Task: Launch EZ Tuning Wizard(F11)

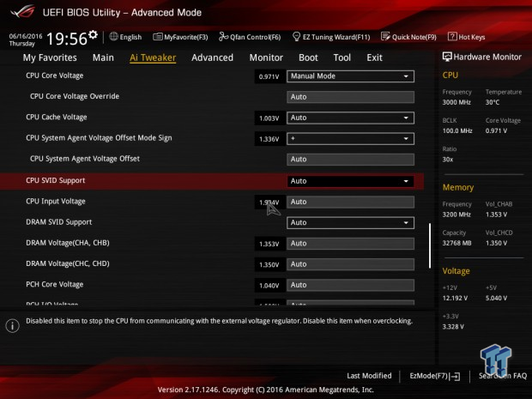Action: coord(331,37)
